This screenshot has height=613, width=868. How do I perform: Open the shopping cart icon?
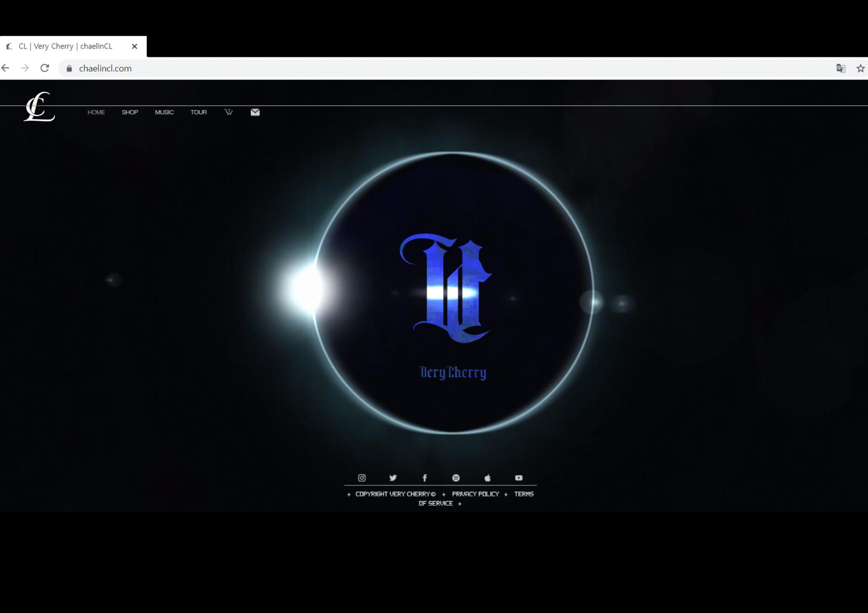(x=229, y=112)
